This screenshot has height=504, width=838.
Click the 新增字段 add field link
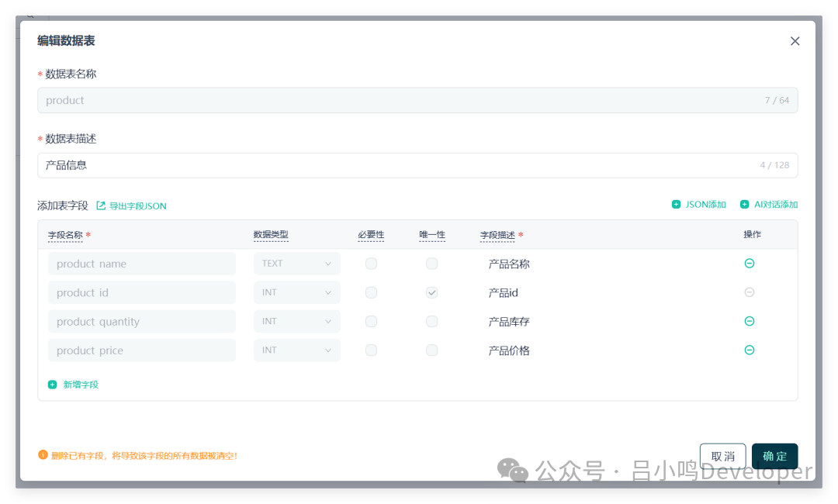(81, 385)
